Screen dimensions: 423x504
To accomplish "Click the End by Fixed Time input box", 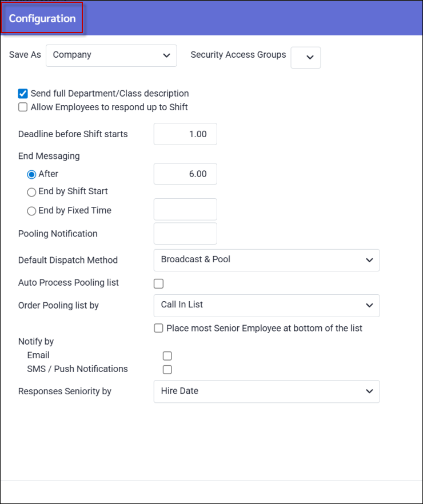I will coord(185,209).
